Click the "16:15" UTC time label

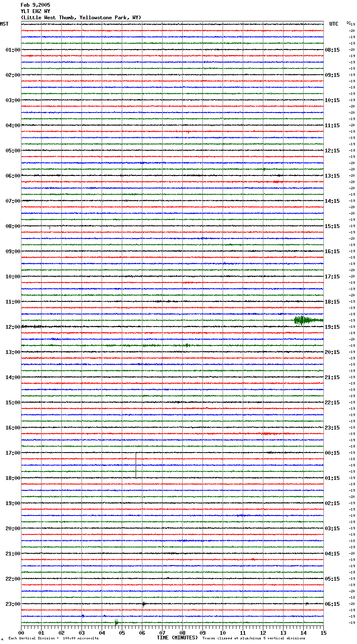click(x=332, y=251)
